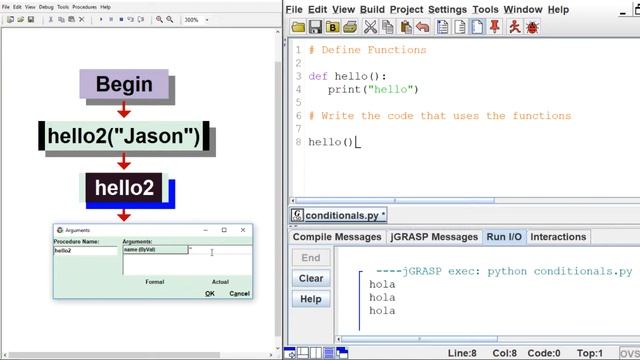Viewport: 640px width, 360px height.
Task: Click the Actual argument value field
Action: [x=220, y=250]
